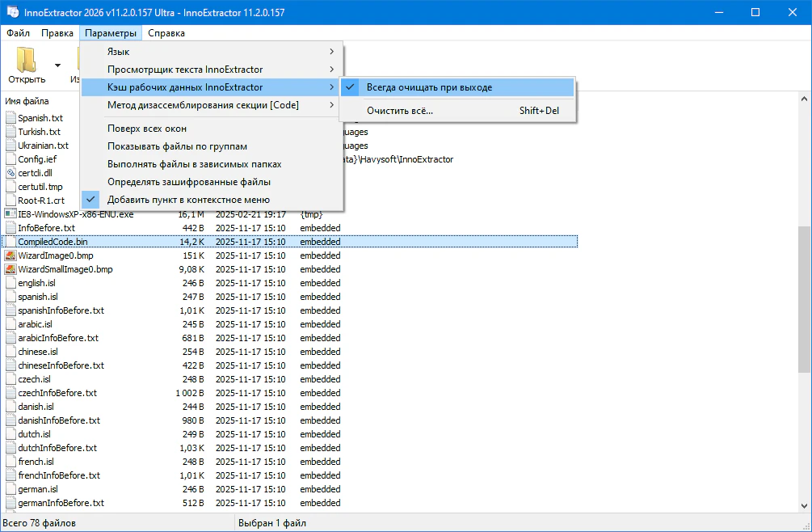Click the certcli.dll file icon
The width and height of the screenshot is (812, 532).
11,173
